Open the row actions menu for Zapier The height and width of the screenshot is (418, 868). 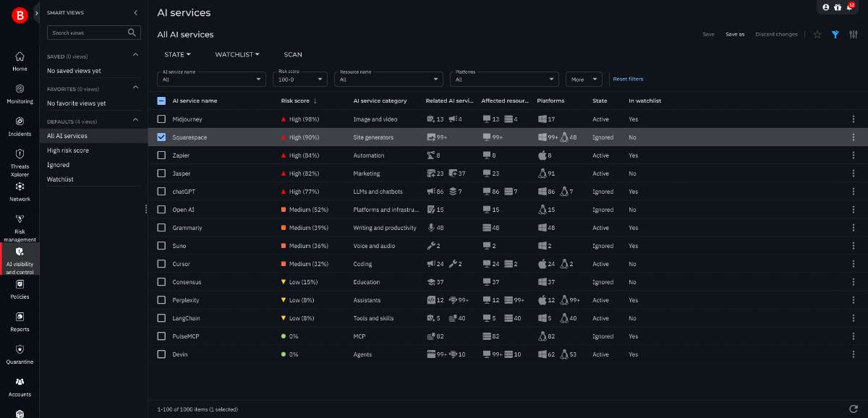pyautogui.click(x=854, y=155)
